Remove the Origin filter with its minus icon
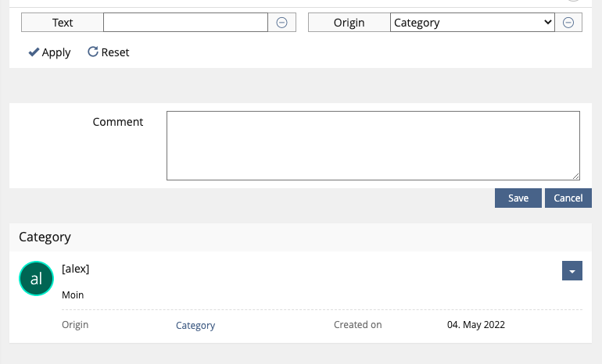This screenshot has width=602, height=364. pos(568,23)
